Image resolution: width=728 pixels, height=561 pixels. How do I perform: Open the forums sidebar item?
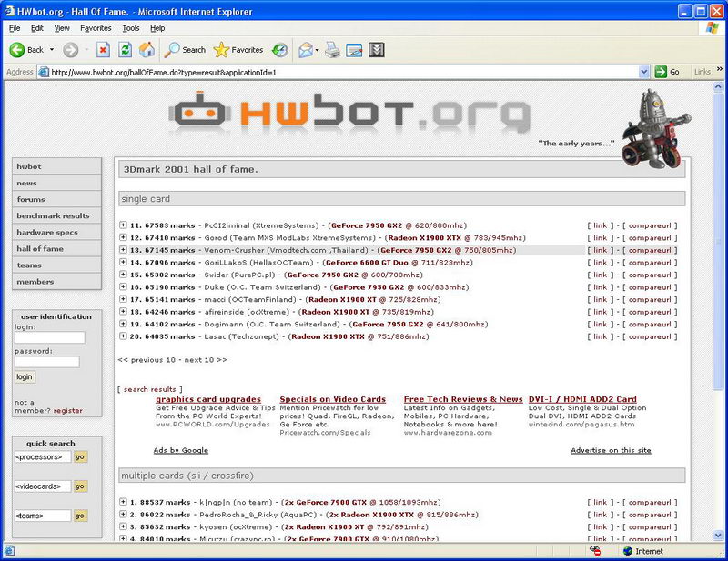(x=56, y=199)
